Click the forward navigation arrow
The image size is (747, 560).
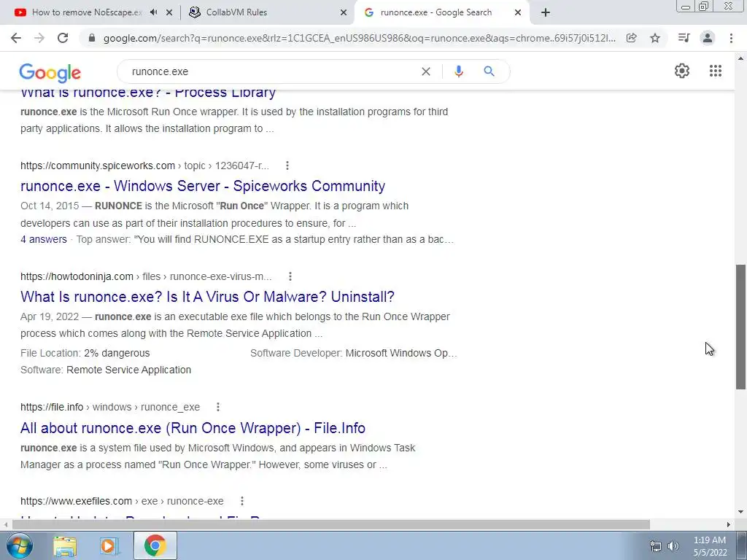39,38
